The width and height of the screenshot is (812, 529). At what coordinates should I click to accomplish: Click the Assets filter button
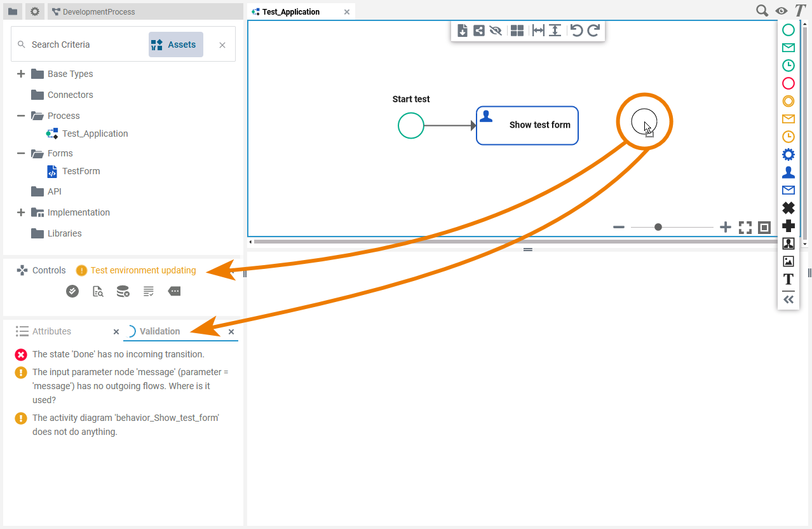click(x=176, y=45)
